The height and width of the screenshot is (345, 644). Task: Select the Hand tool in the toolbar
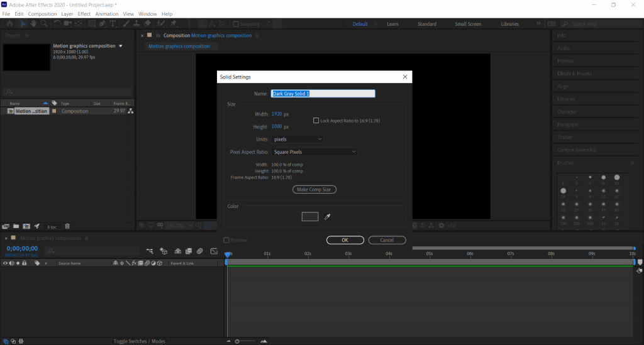point(34,24)
